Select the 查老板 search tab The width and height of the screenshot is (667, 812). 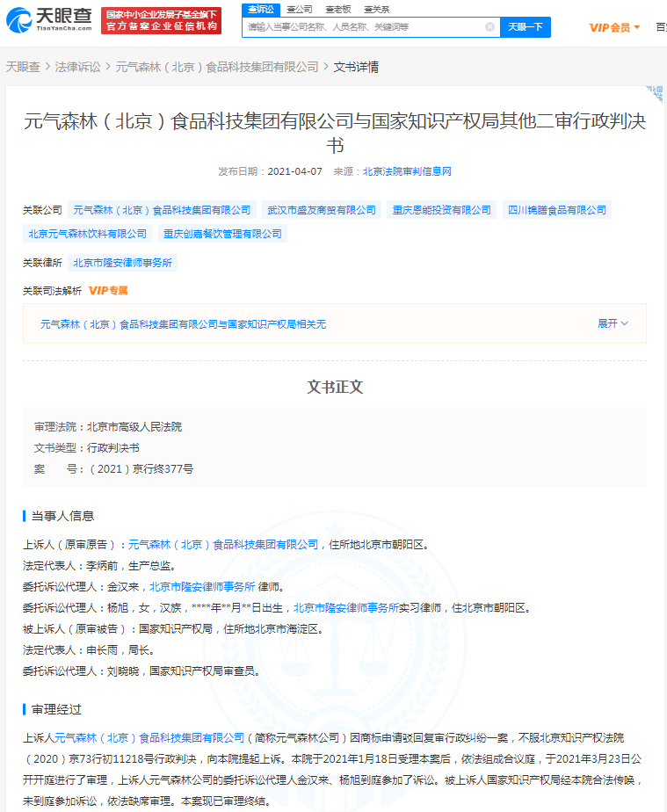(338, 10)
